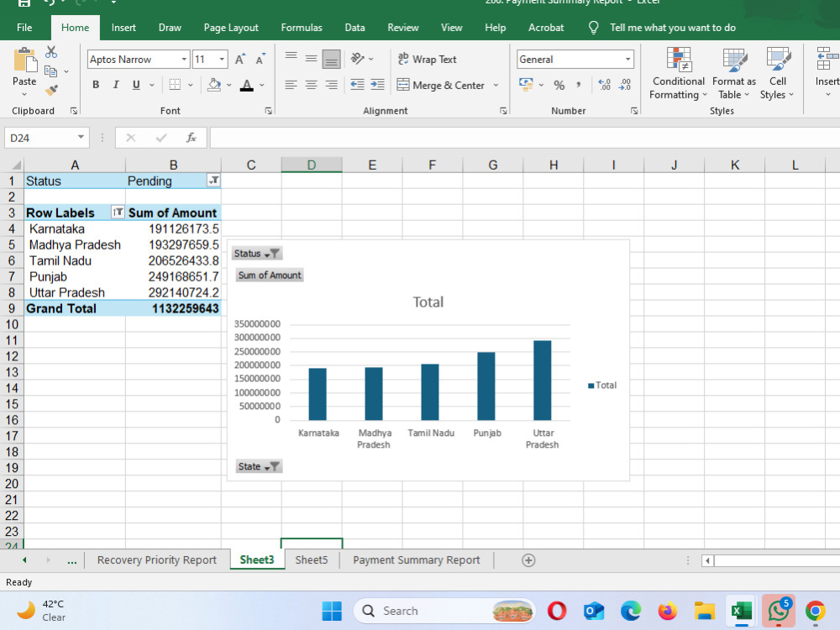840x630 pixels.
Task: Increase font size with big A icon
Action: click(x=240, y=60)
